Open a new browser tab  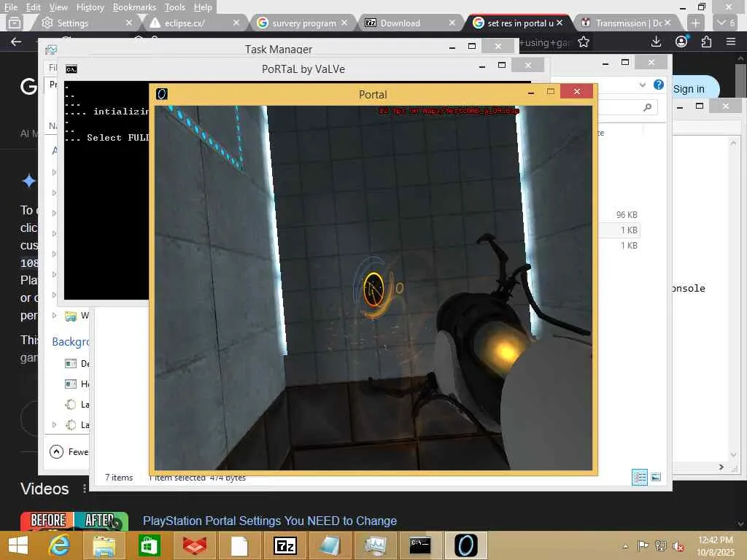coord(695,23)
